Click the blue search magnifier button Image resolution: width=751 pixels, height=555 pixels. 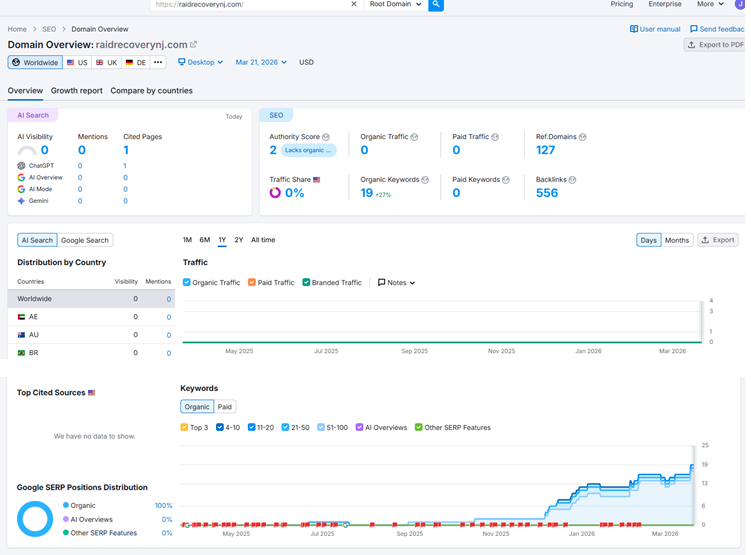coord(436,5)
